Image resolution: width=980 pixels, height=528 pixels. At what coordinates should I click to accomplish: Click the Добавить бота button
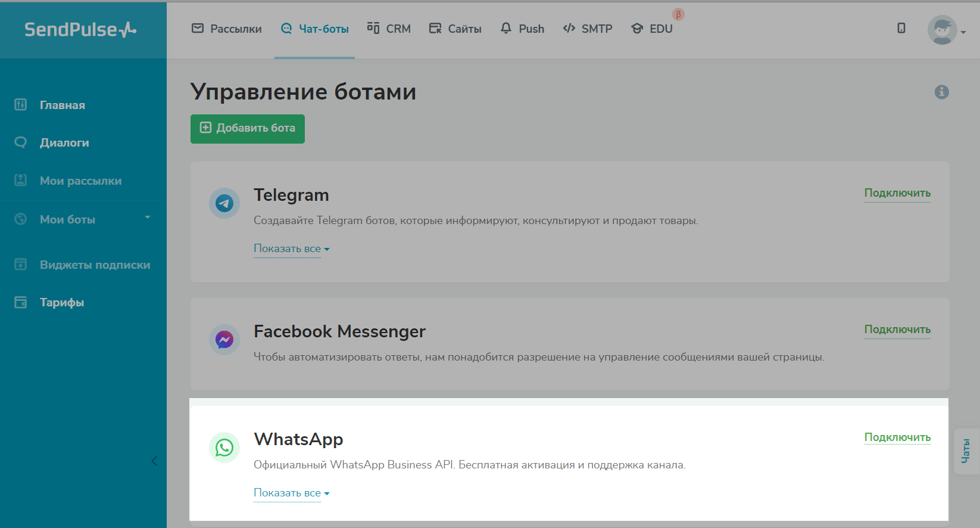pos(248,129)
